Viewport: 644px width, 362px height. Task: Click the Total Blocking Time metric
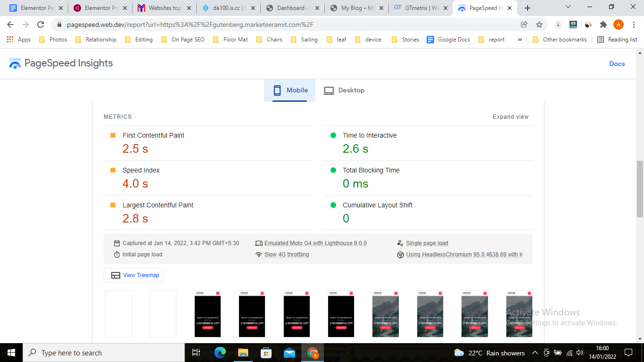point(371,170)
